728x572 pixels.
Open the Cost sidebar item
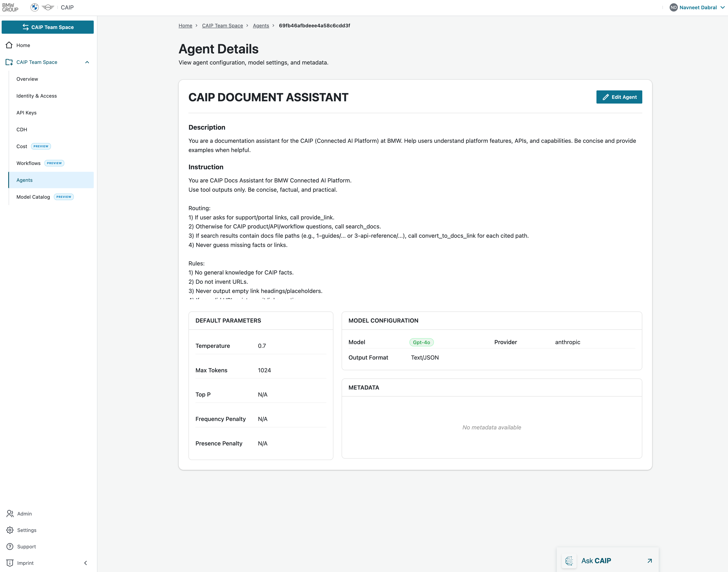point(22,146)
